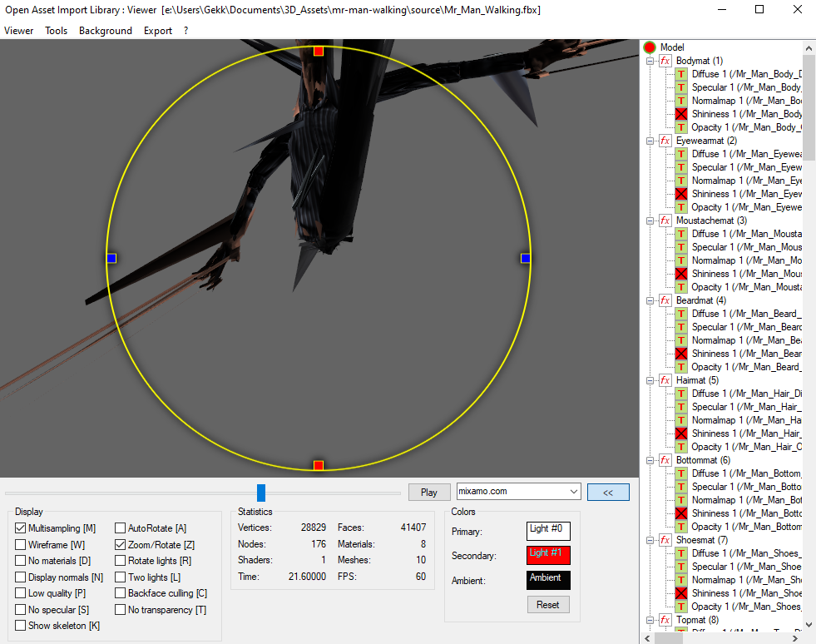Select the Topmat (8) fx material icon

click(x=665, y=620)
